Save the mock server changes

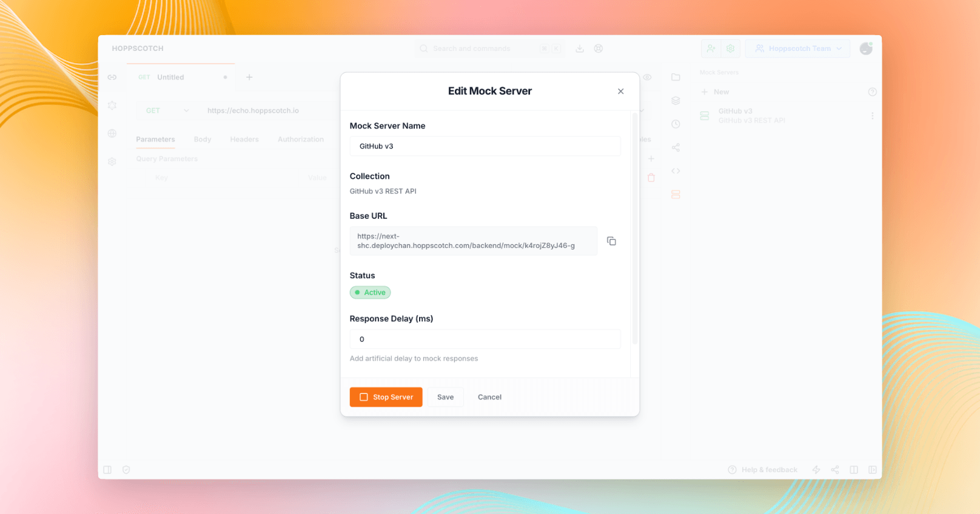click(x=445, y=397)
